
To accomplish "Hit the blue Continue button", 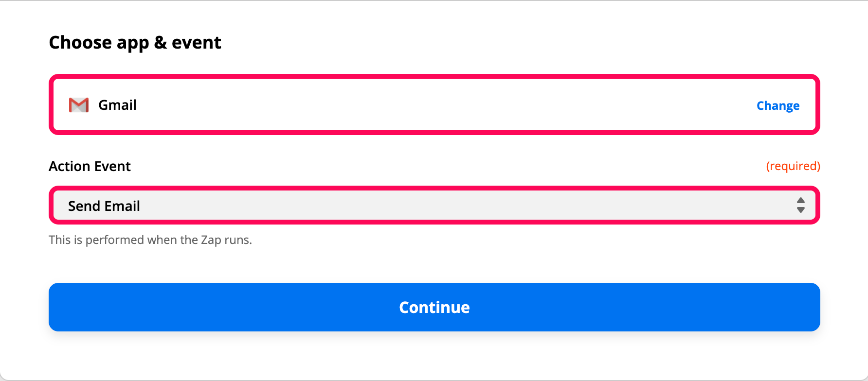I will click(x=434, y=307).
